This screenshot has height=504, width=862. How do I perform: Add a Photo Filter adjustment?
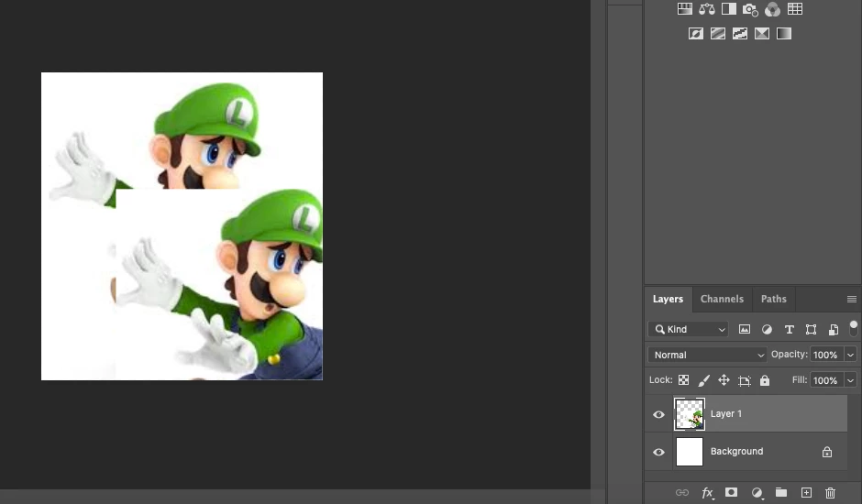pyautogui.click(x=750, y=9)
